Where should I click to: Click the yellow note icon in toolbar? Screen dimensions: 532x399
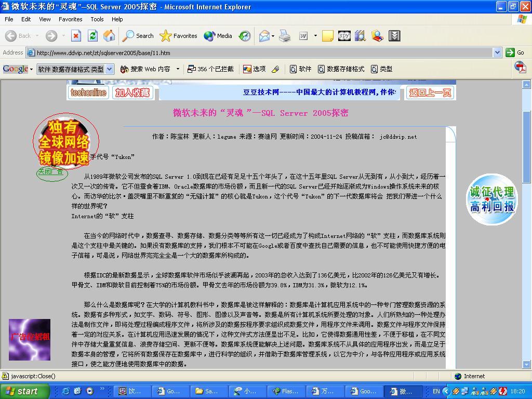point(327,36)
